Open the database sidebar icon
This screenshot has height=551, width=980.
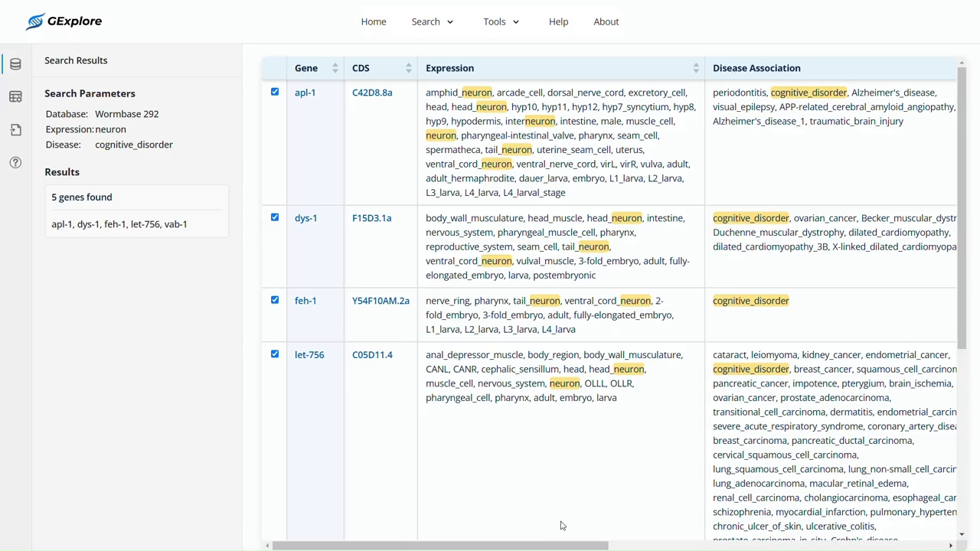tap(15, 64)
